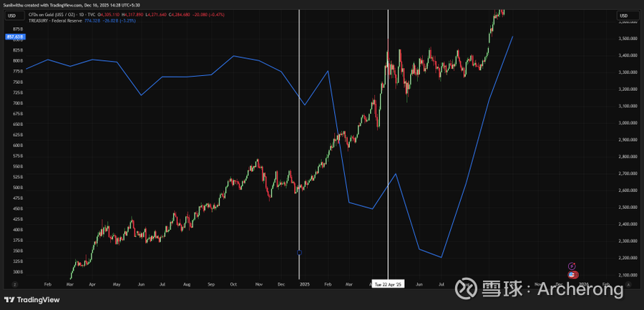
Task: Click the US flag economic event icon
Action: (572, 275)
